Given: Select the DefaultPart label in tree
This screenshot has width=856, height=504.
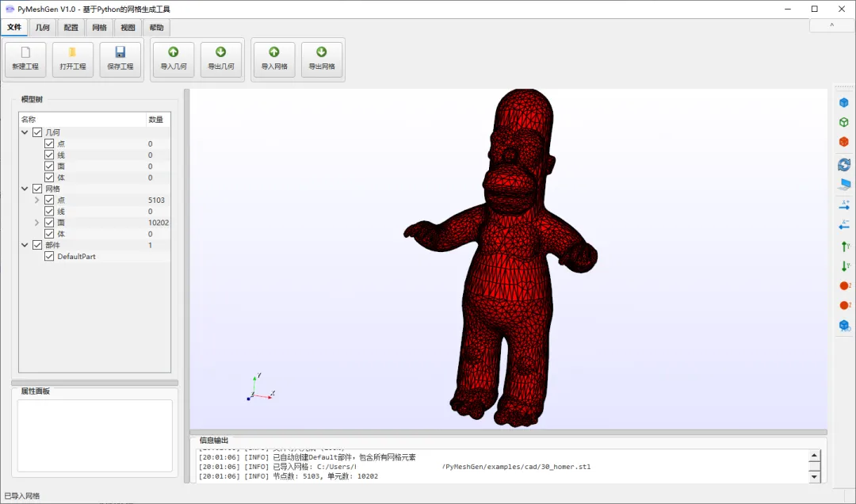Looking at the screenshot, I should pos(76,256).
